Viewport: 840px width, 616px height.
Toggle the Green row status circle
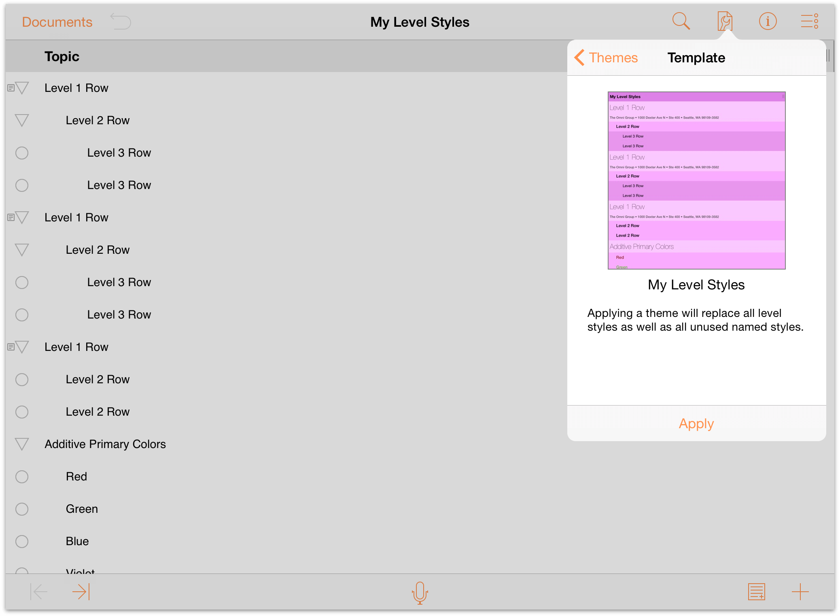(x=22, y=509)
